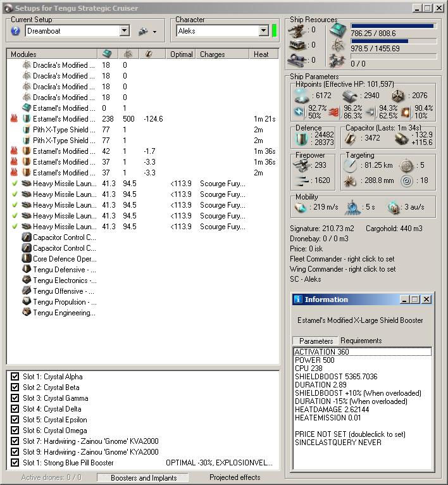Click the velocity icon showing 219 m/s
448x485 pixels.
[x=300, y=208]
